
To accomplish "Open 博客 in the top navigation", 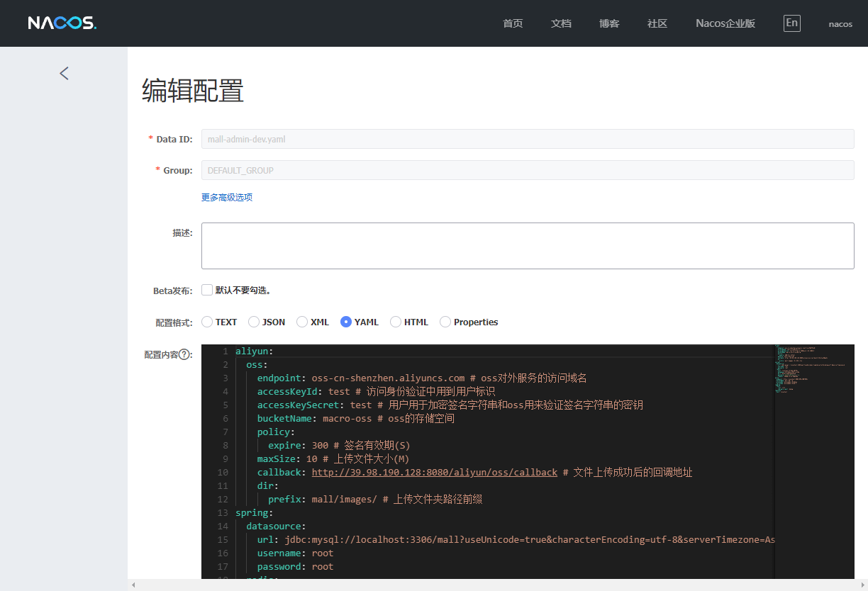I will [x=609, y=23].
